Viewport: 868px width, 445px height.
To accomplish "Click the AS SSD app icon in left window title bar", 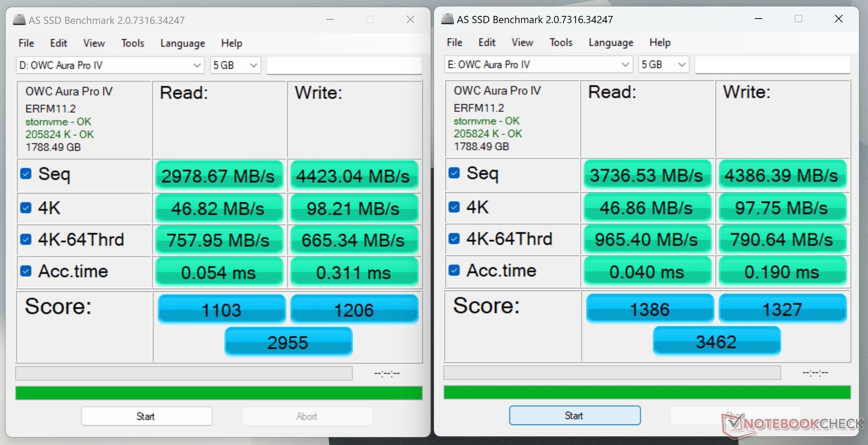I will pos(19,20).
